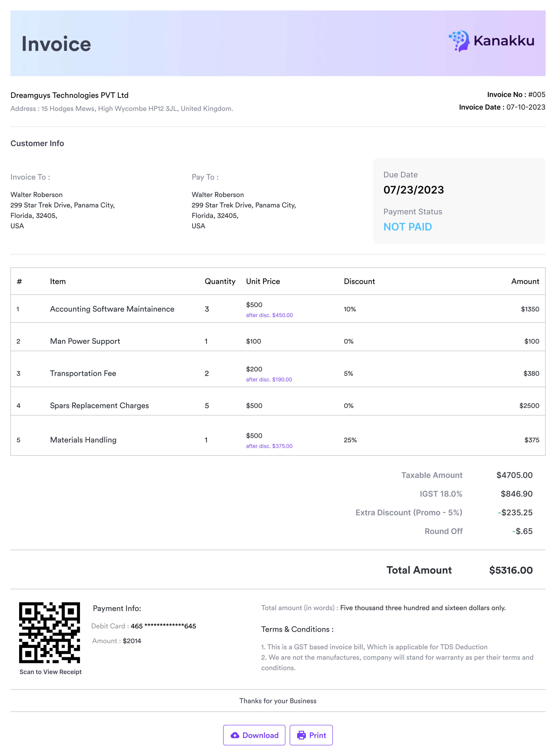Image resolution: width=556 pixels, height=756 pixels.
Task: Expand the Spars Replacement Charges row
Action: pos(100,406)
